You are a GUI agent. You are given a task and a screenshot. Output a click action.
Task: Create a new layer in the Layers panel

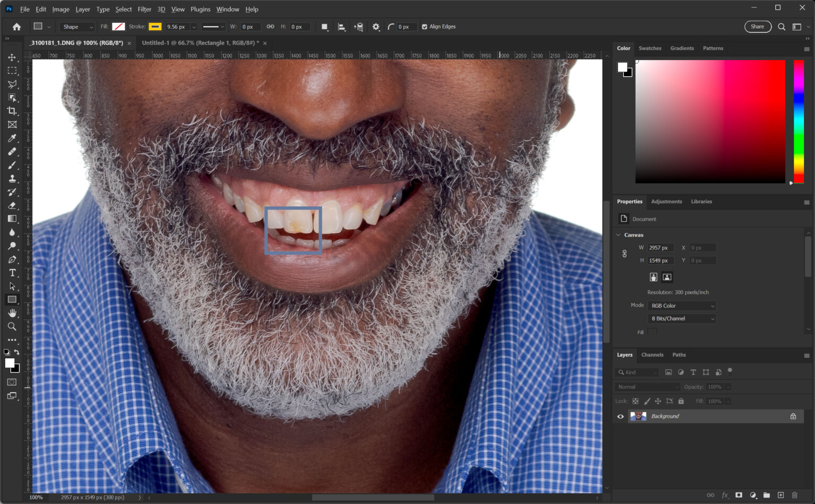[x=781, y=496]
